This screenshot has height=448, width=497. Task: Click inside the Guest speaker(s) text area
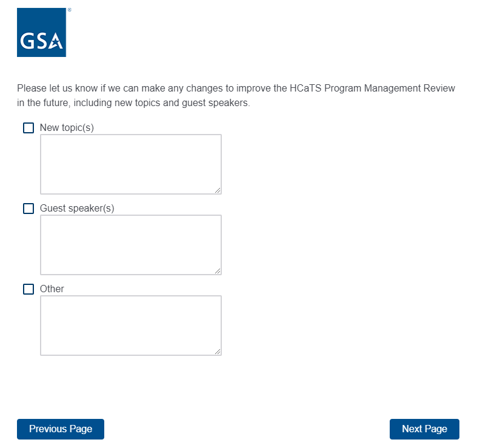130,244
